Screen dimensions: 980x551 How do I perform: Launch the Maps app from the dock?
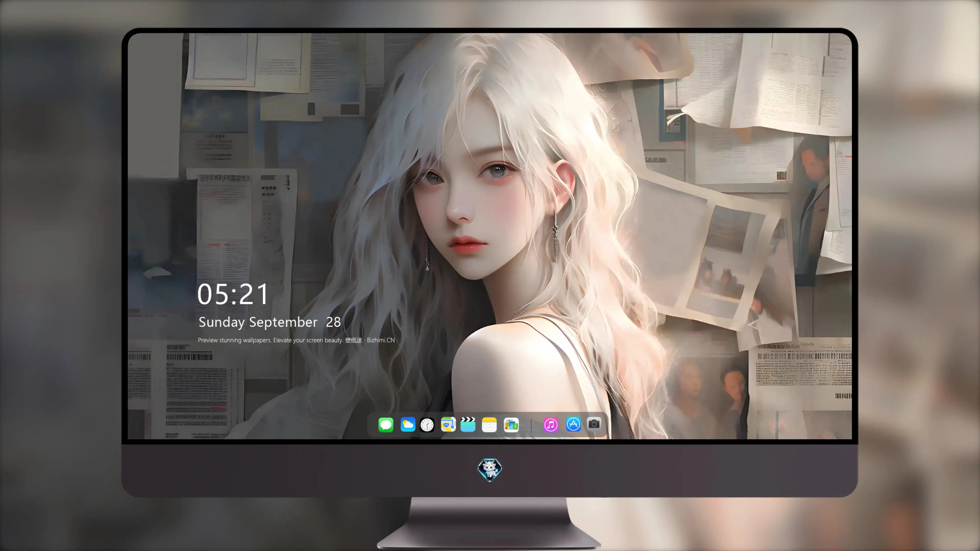tap(448, 424)
